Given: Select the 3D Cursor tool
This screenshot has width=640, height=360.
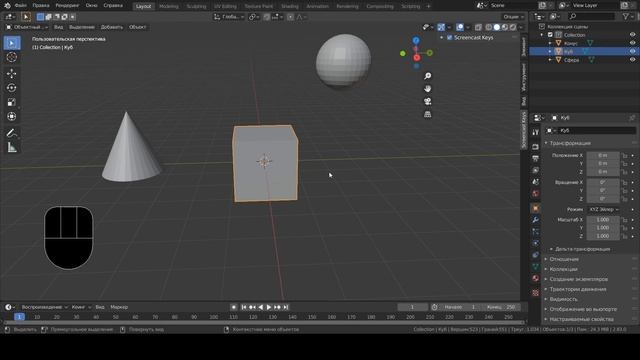Looking at the screenshot, I should click(x=12, y=57).
